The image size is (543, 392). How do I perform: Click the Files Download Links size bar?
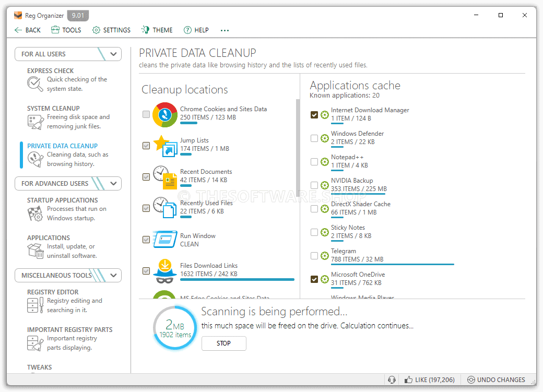[237, 279]
